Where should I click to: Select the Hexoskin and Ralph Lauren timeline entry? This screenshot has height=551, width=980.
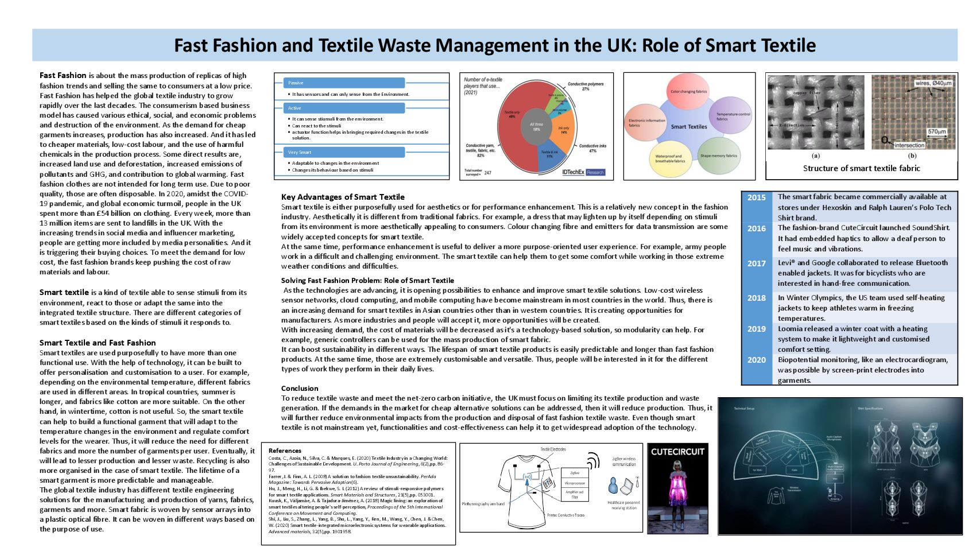click(865, 207)
